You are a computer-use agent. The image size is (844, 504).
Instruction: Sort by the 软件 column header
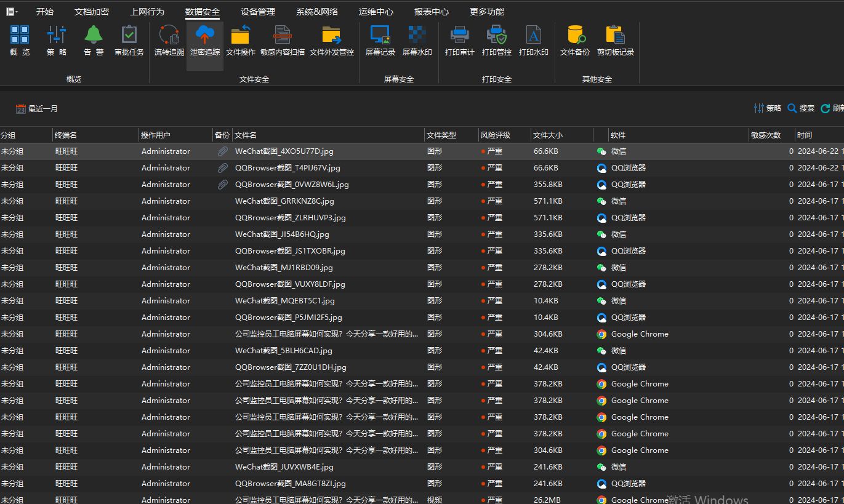678,135
